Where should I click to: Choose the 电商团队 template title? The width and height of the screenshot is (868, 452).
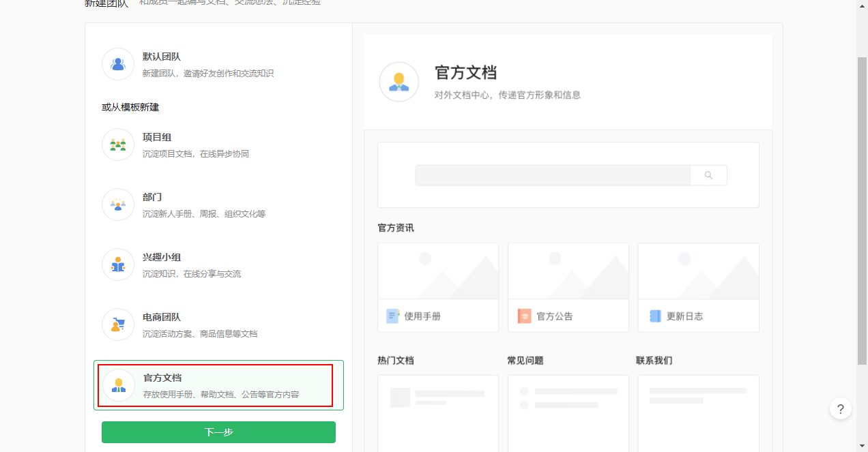162,317
